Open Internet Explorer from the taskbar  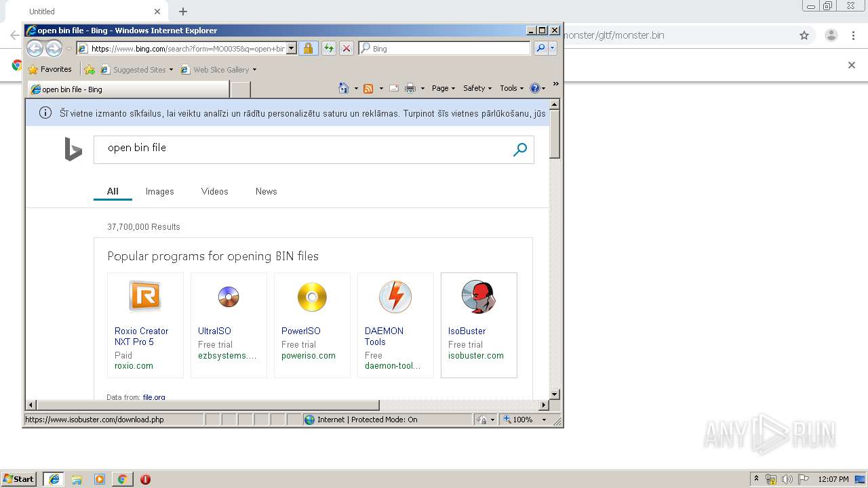tap(54, 479)
